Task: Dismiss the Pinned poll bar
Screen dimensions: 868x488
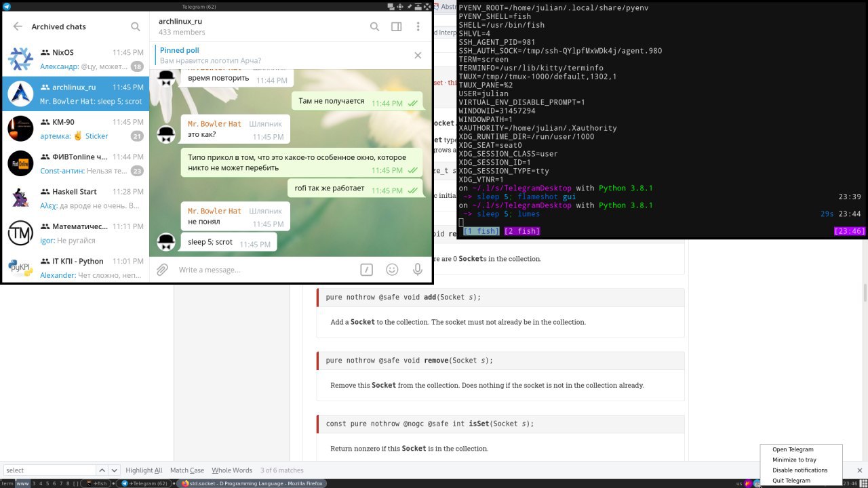Action: click(x=418, y=55)
